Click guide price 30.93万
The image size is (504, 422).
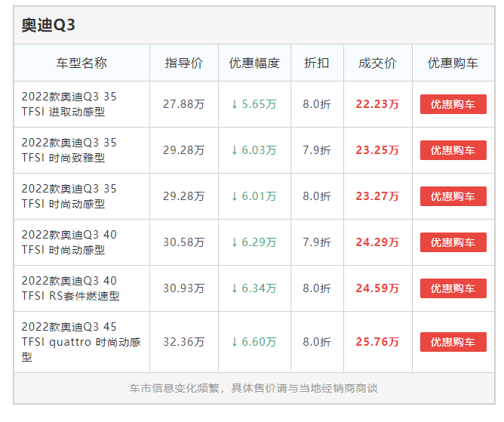(184, 288)
